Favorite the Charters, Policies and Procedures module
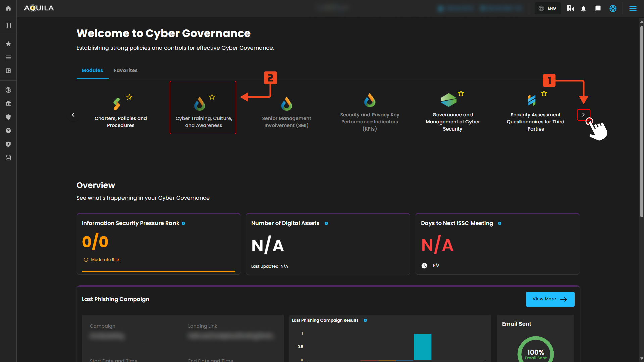 pos(129,97)
